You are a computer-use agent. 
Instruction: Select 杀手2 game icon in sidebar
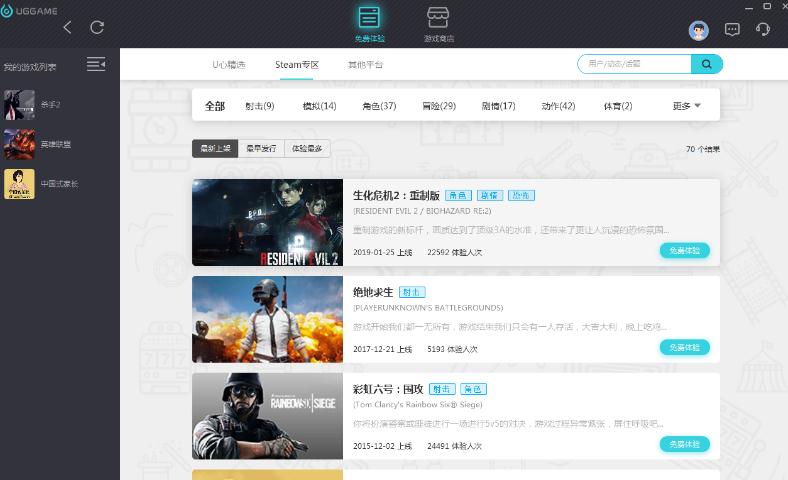(x=19, y=105)
